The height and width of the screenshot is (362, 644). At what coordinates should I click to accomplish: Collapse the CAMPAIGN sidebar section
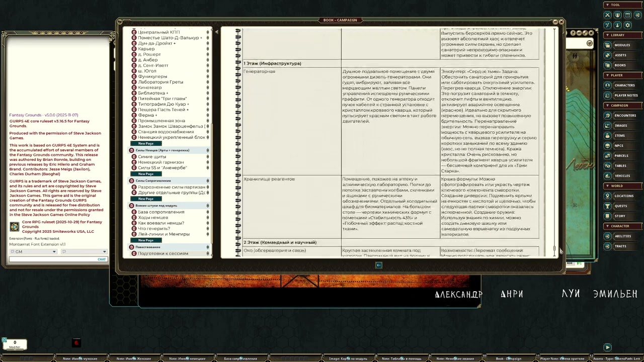point(623,106)
